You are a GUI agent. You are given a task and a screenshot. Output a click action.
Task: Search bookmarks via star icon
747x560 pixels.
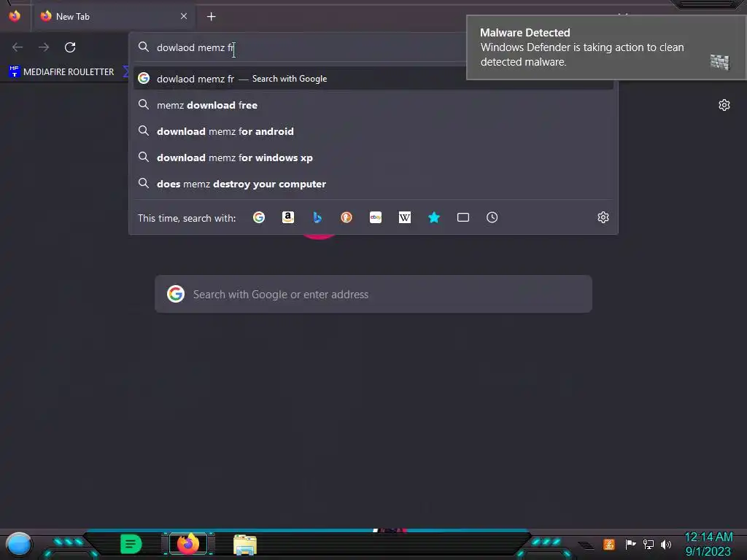coord(434,217)
